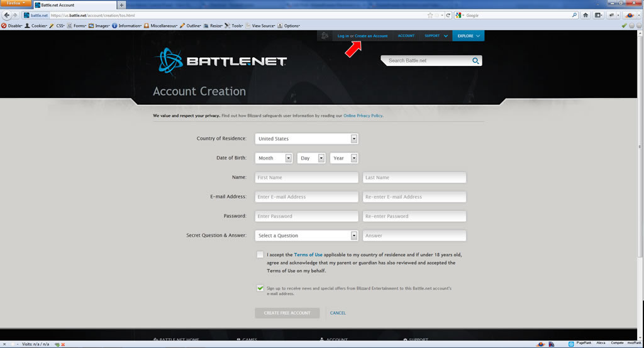Go forward with the browser forward arrow
This screenshot has height=348, width=644.
[15, 15]
